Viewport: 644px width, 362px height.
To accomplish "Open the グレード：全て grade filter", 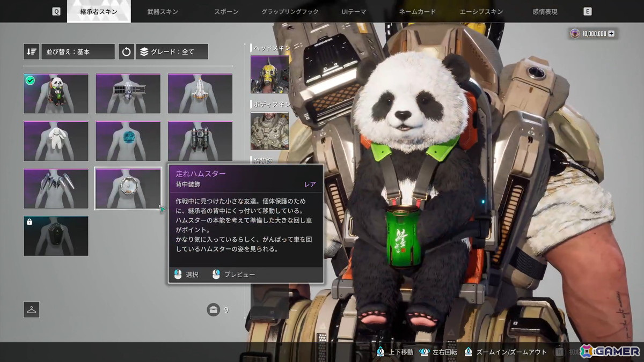I will (172, 51).
